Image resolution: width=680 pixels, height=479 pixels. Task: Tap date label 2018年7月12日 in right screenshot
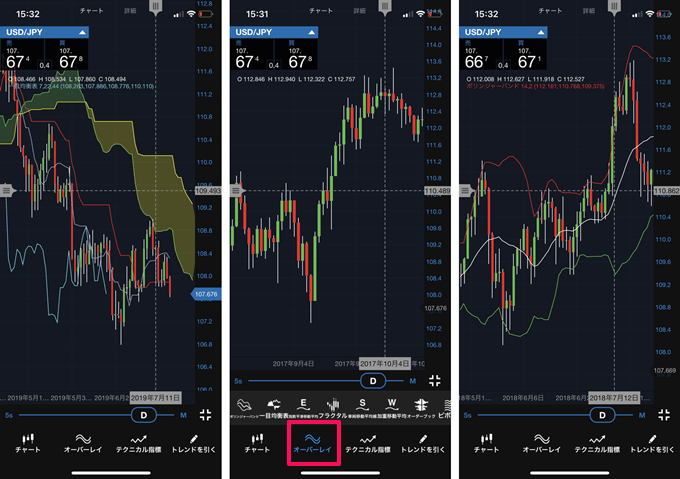614,398
